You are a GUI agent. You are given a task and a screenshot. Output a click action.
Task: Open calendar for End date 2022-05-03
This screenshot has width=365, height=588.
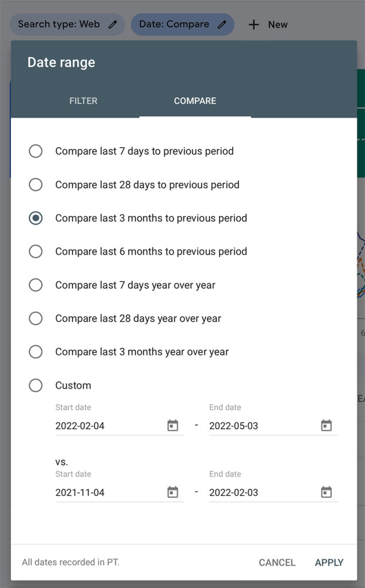[x=326, y=425]
